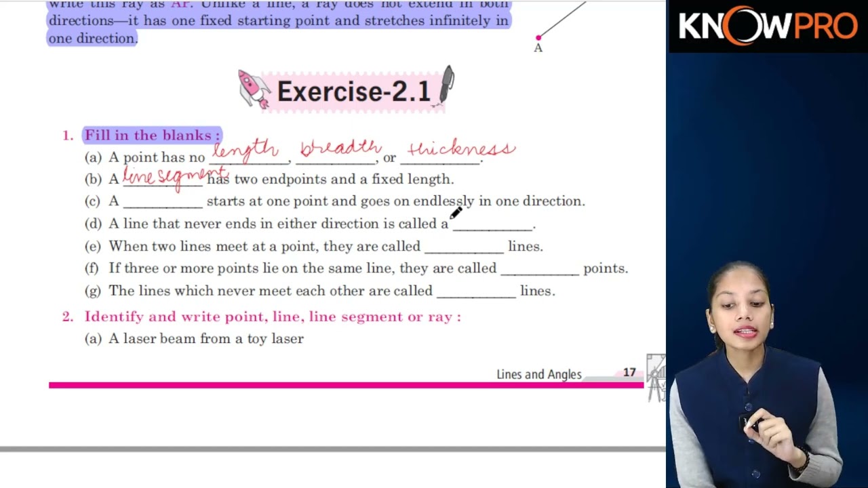868x488 pixels.
Task: Click the pen icon right of Exercise-2.1
Action: [446, 85]
